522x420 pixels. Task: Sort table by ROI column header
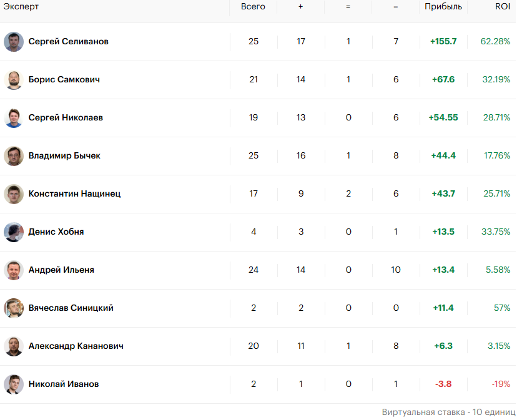503,7
